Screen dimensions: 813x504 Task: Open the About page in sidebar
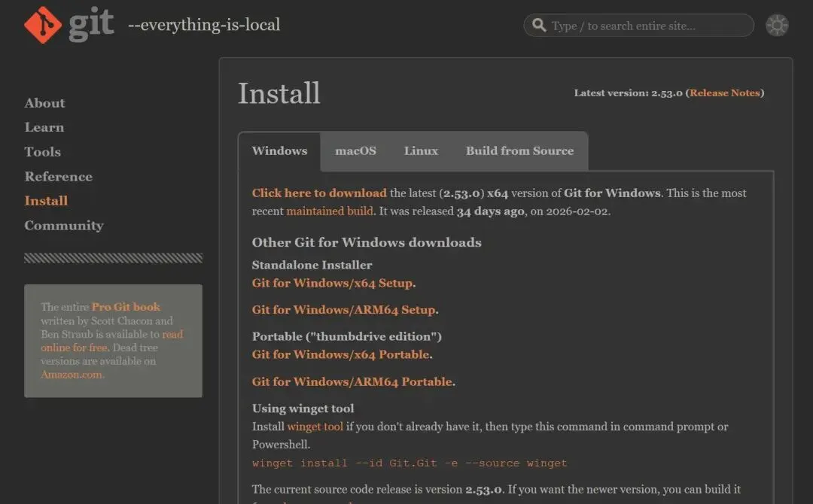[44, 103]
